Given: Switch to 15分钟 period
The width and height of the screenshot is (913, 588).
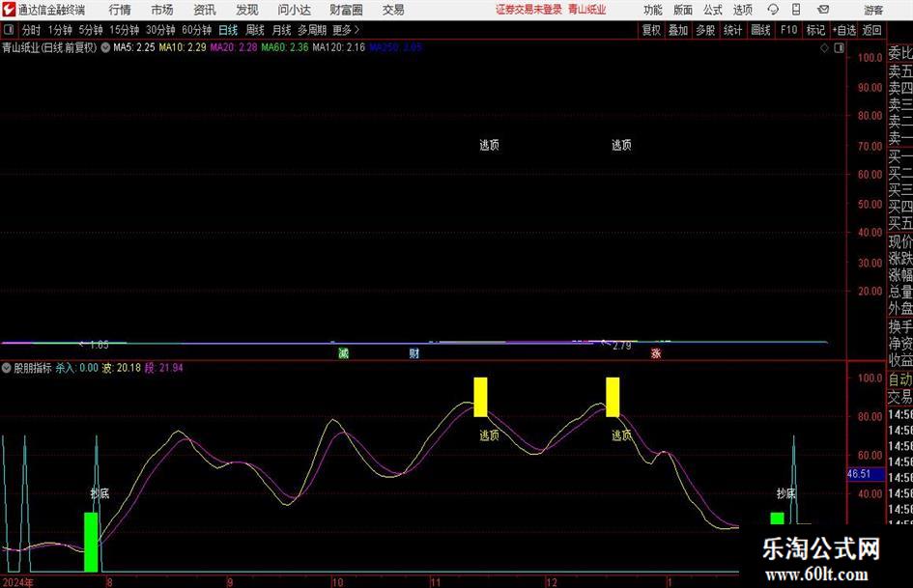Looking at the screenshot, I should tap(124, 30).
